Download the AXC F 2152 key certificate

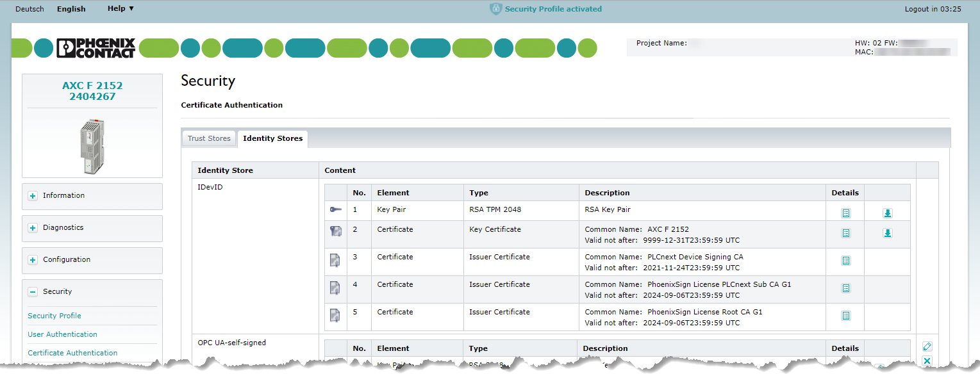click(888, 233)
